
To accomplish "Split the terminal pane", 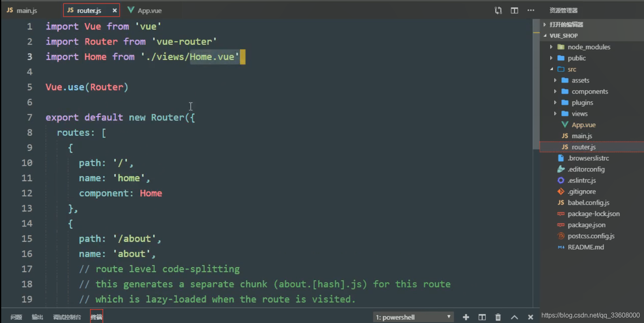I will point(482,317).
